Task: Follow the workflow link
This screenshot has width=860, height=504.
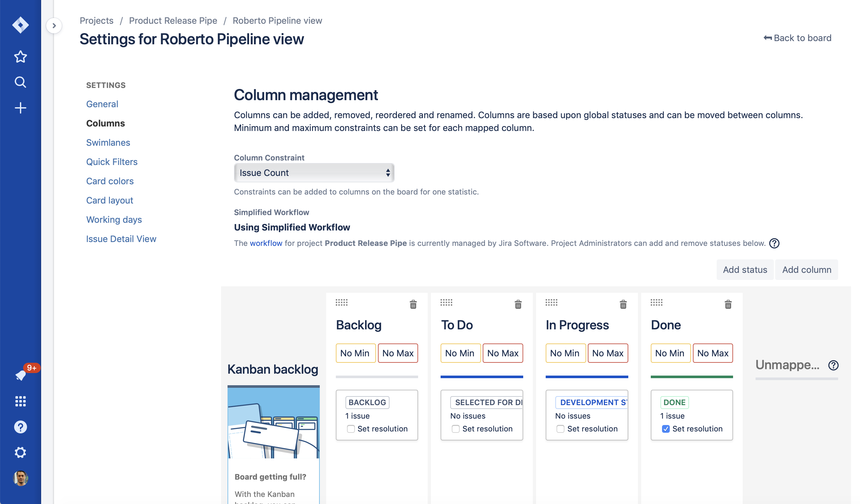Action: [266, 243]
